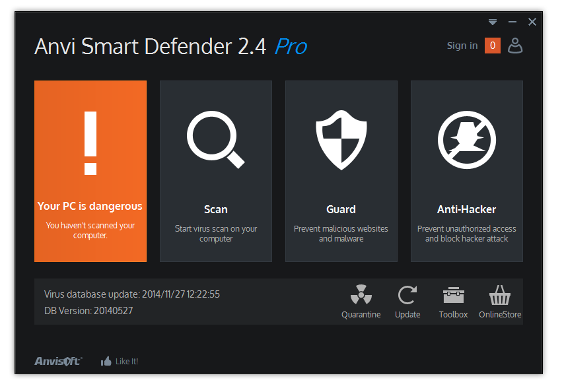Click the blue 'Pro' edition label
The image size is (564, 392).
click(x=291, y=47)
